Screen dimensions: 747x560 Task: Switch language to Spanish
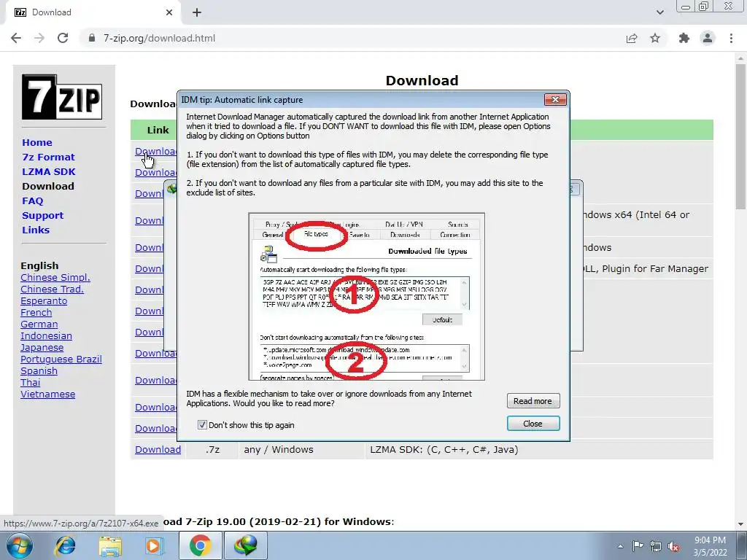coord(39,371)
